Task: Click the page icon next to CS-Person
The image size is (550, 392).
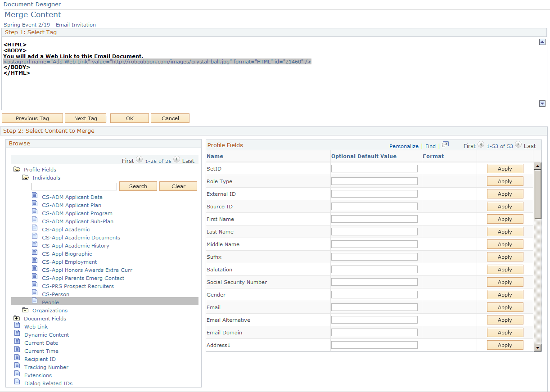Action: (35, 294)
